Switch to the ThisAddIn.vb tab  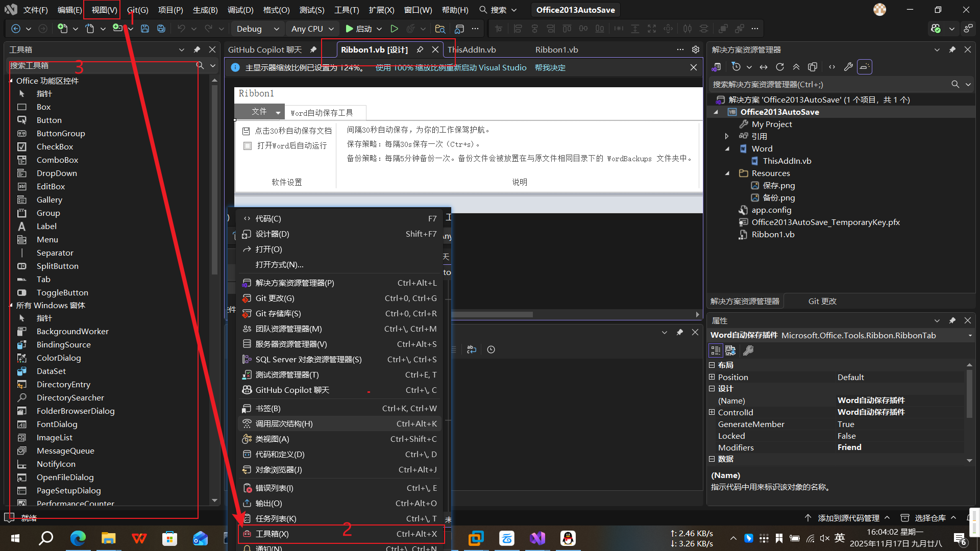[x=471, y=49]
